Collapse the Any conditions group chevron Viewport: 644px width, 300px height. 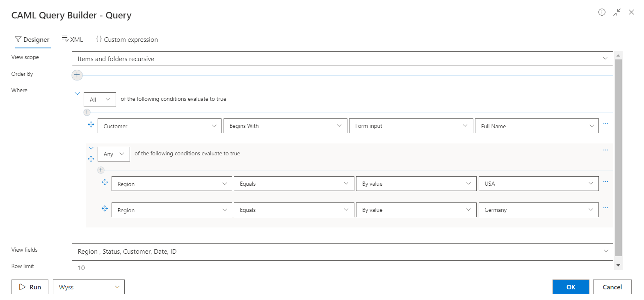pyautogui.click(x=91, y=148)
